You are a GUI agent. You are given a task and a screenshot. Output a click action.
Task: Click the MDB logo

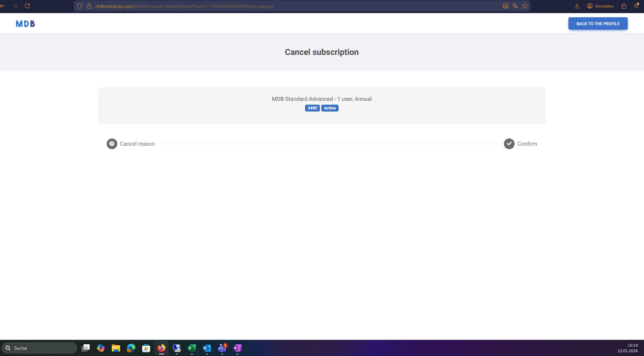pos(25,23)
